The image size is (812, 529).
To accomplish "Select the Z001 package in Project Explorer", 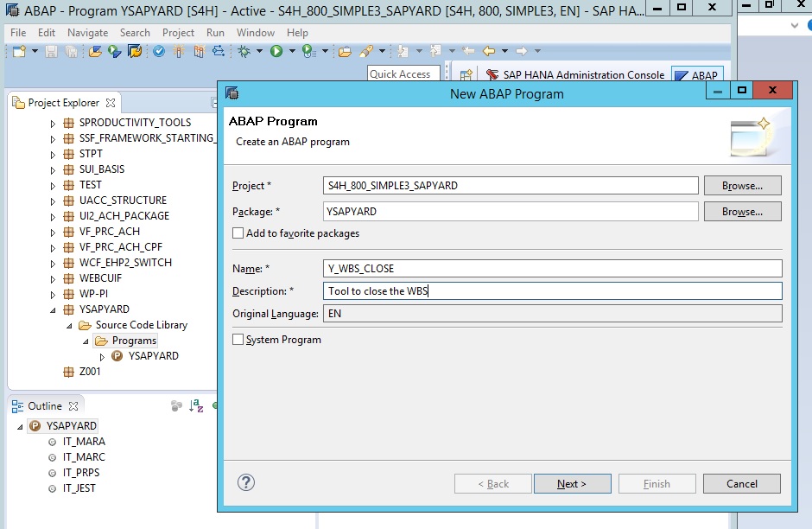I will tap(90, 372).
